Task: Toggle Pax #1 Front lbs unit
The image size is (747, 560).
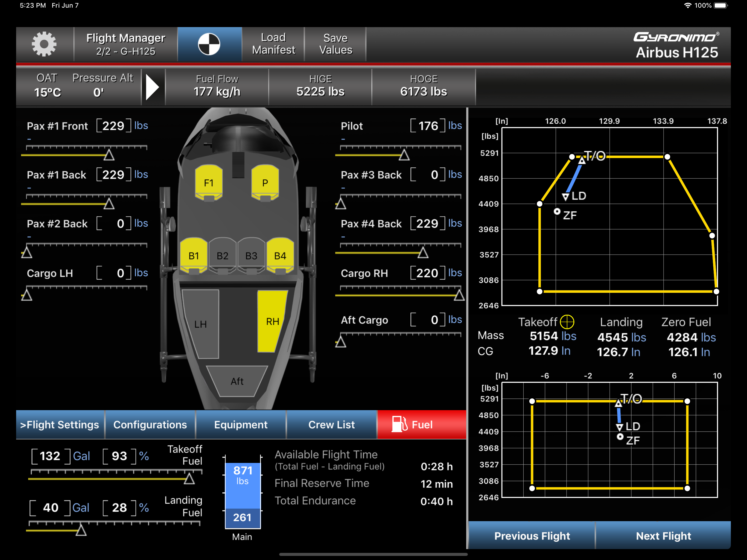Action: [141, 125]
